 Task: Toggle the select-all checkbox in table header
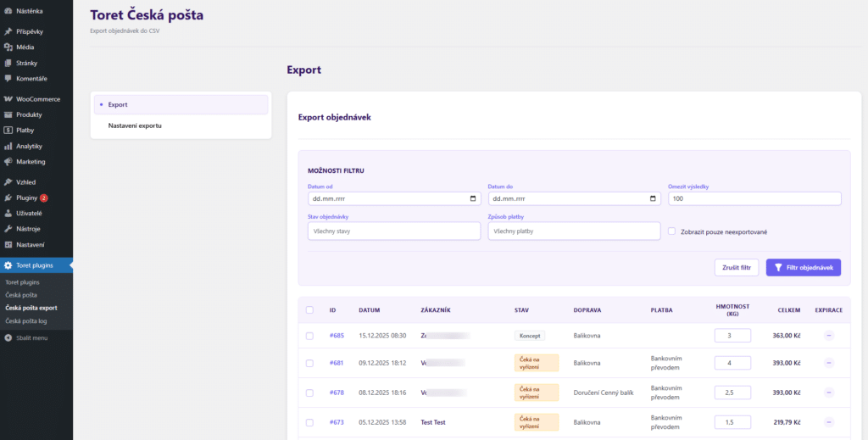(309, 310)
